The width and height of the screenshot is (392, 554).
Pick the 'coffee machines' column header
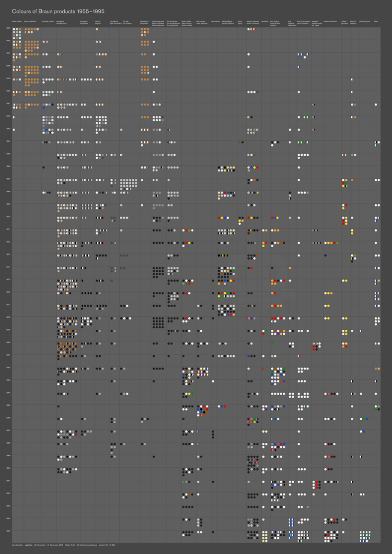tap(330, 22)
